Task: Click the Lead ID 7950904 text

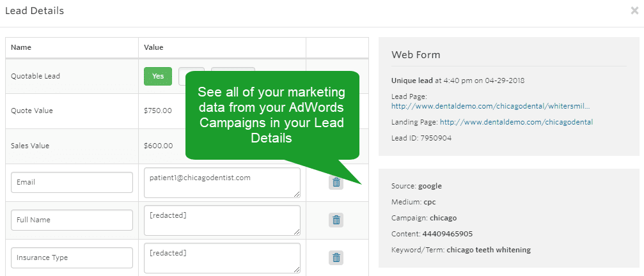Action: (x=421, y=138)
